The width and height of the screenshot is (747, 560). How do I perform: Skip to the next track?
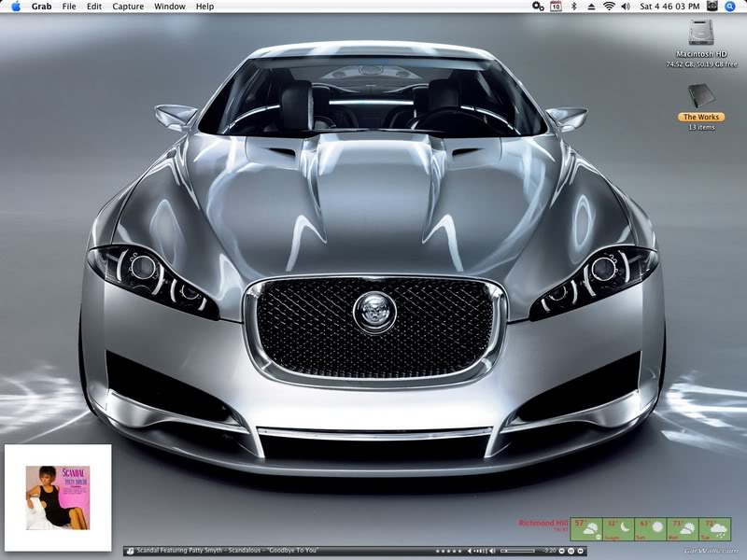[x=580, y=551]
